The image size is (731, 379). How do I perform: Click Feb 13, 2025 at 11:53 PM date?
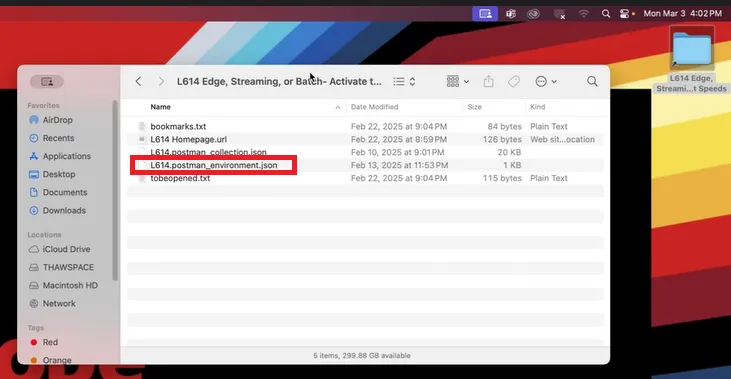pyautogui.click(x=400, y=165)
